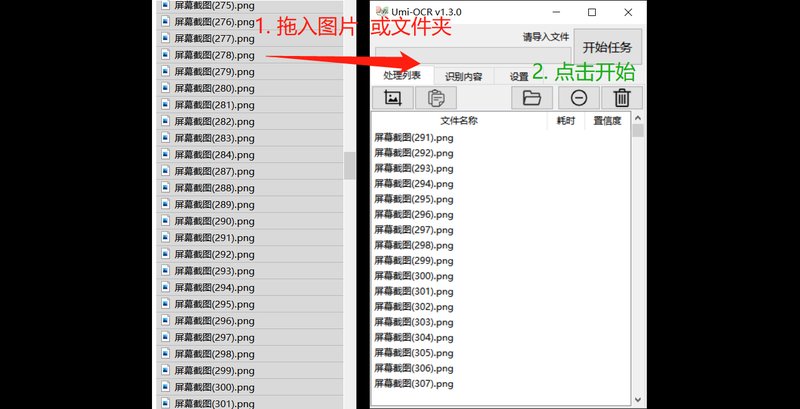Click the remove selected (minus) icon
The width and height of the screenshot is (800, 409).
(x=578, y=98)
